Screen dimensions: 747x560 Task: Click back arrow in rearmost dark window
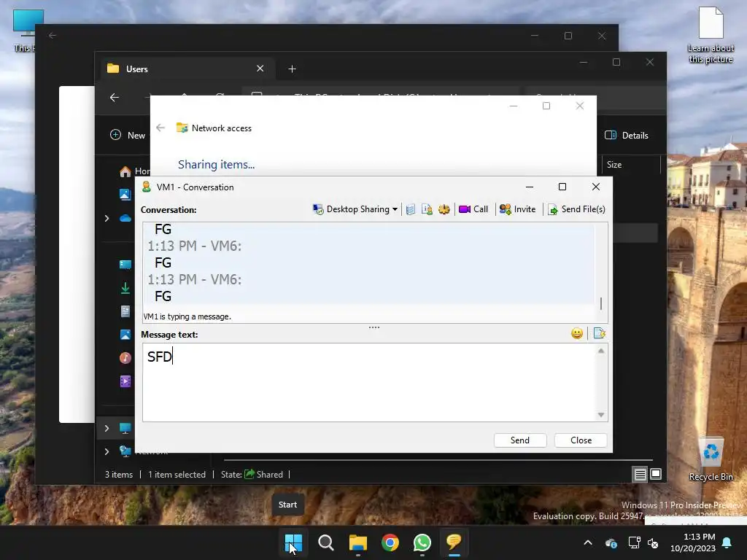pos(53,36)
